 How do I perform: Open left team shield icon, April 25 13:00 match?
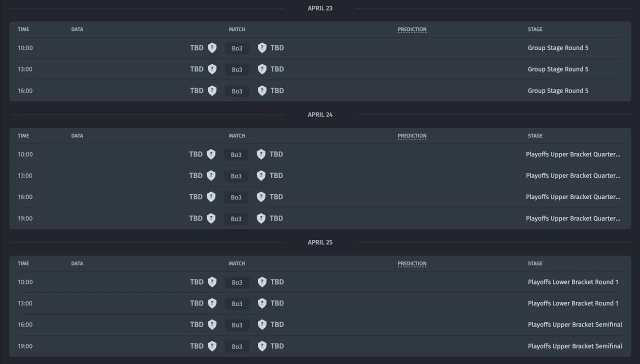(212, 303)
